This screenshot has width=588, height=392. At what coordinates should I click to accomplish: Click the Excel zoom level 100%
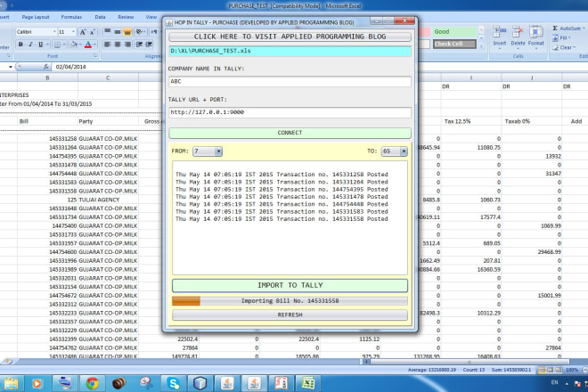[572, 370]
